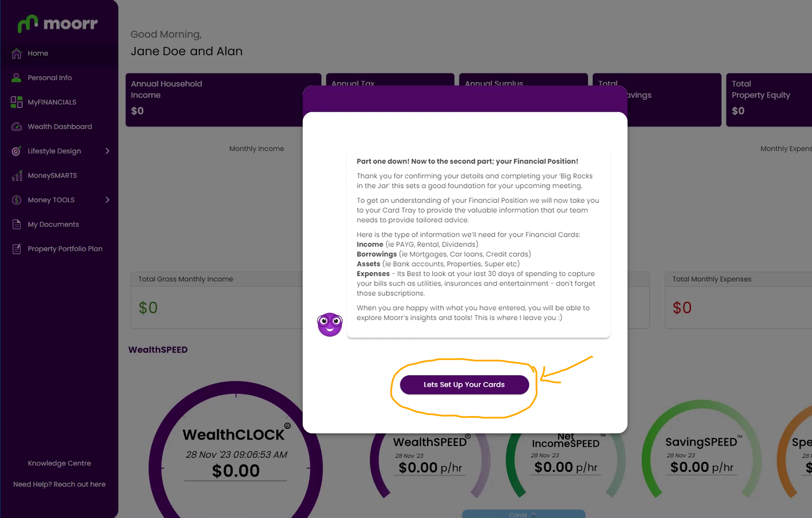812x518 pixels.
Task: Select the MyFINANCIALS grid icon
Action: coord(17,102)
